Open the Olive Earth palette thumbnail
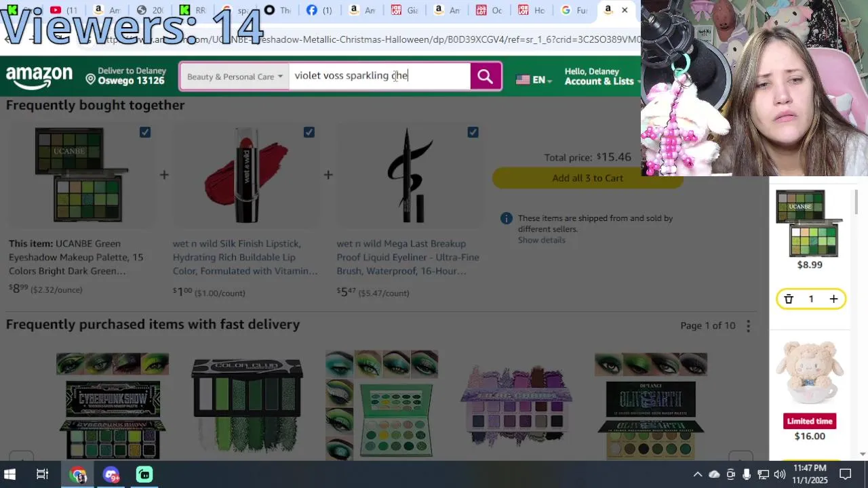This screenshot has width=868, height=488. coord(651,405)
